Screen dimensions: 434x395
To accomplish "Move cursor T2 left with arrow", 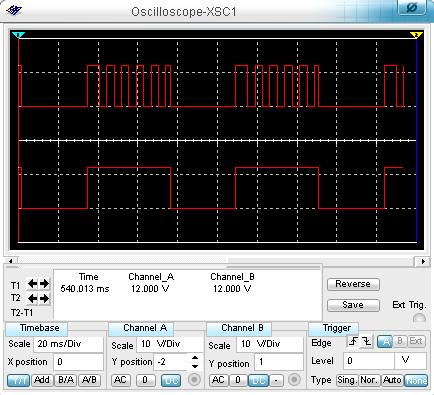I will click(x=33, y=298).
